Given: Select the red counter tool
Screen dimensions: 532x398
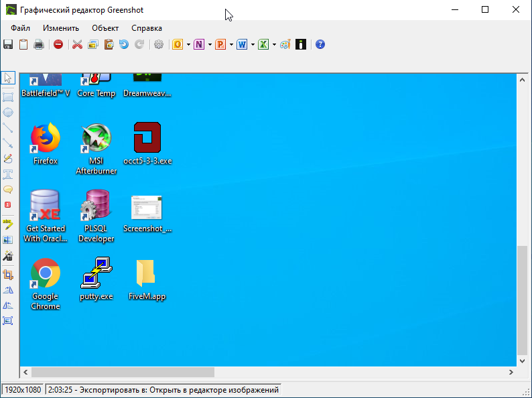Looking at the screenshot, I should click(x=8, y=204).
